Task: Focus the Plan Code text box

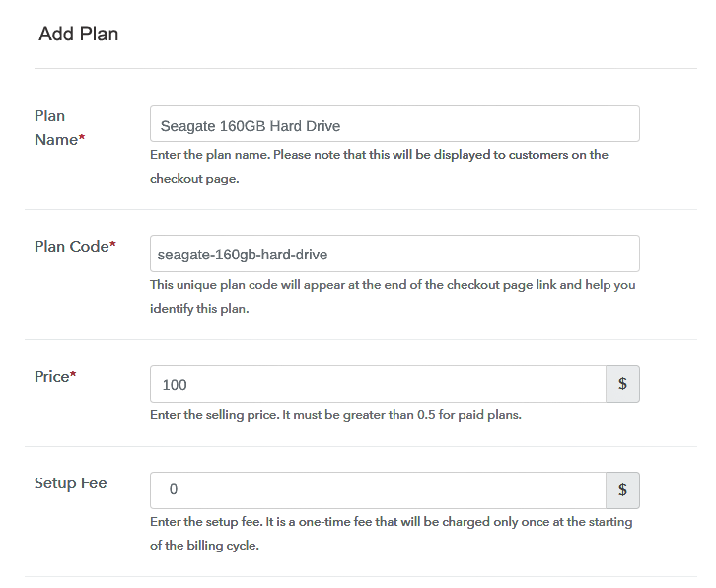Action: click(x=394, y=254)
